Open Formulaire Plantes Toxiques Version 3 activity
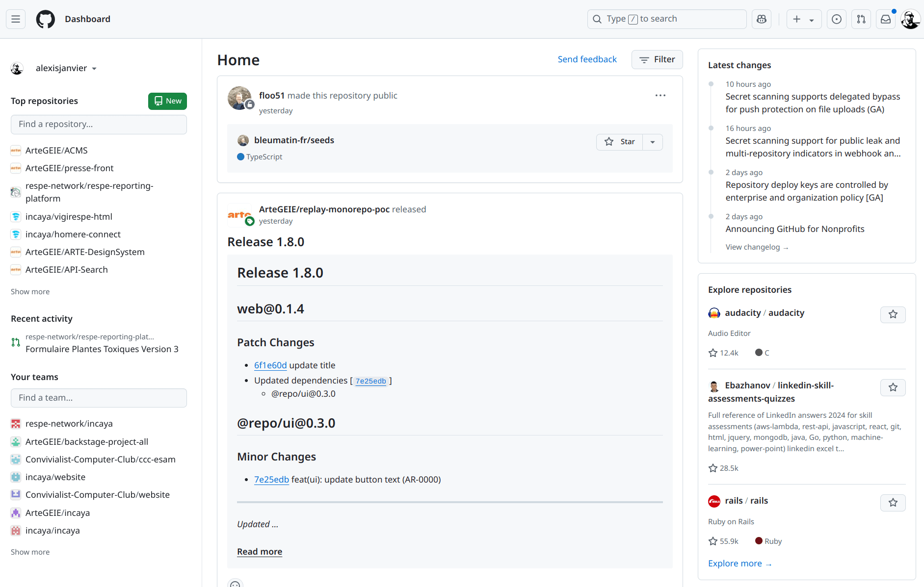924x587 pixels. pyautogui.click(x=102, y=349)
